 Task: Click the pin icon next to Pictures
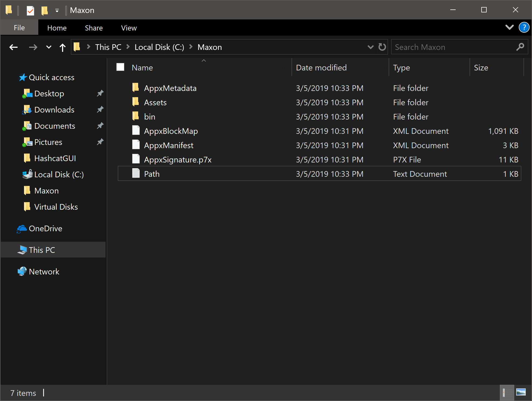(100, 142)
